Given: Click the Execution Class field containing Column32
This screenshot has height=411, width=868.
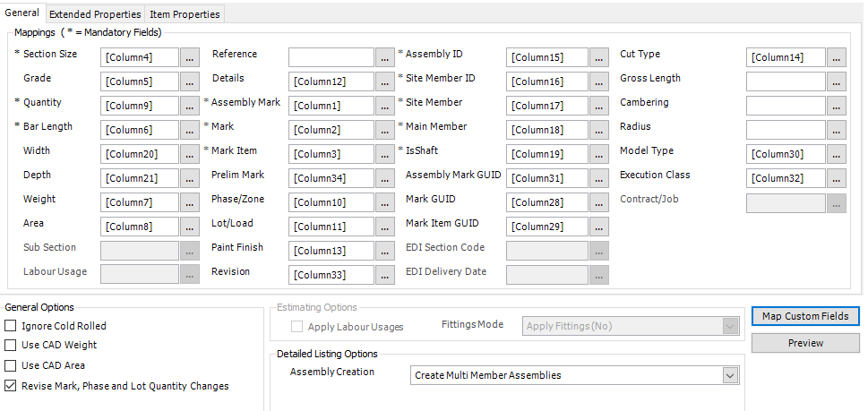Looking at the screenshot, I should click(x=785, y=178).
